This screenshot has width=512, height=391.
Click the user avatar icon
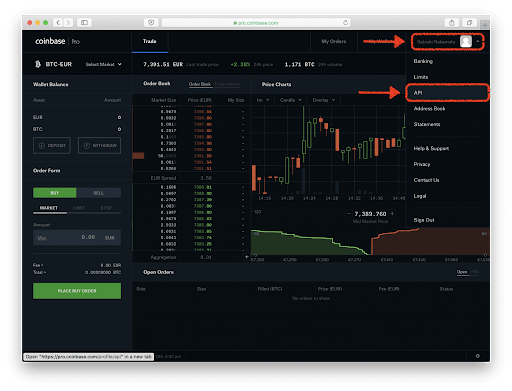[466, 42]
